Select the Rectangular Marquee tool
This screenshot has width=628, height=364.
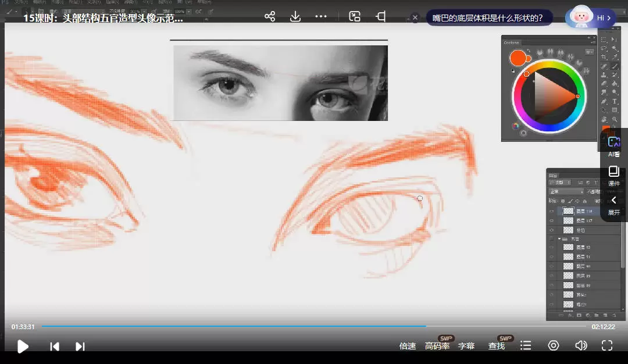(604, 39)
